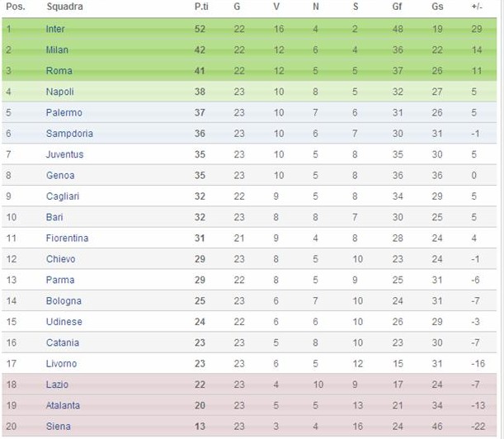Viewport: 504px width, 439px height.
Task: Open the Inter team link
Action: 55,29
